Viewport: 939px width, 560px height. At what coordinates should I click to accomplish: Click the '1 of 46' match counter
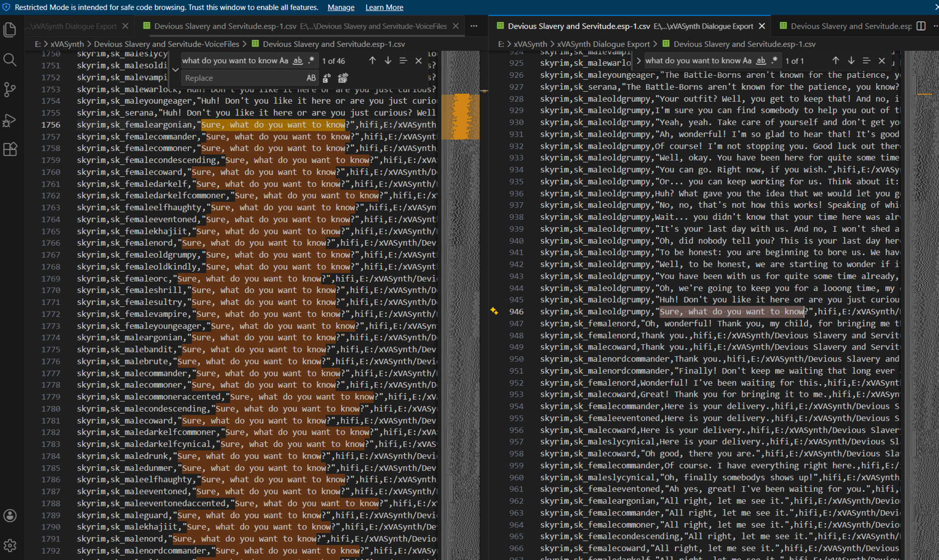(x=333, y=61)
